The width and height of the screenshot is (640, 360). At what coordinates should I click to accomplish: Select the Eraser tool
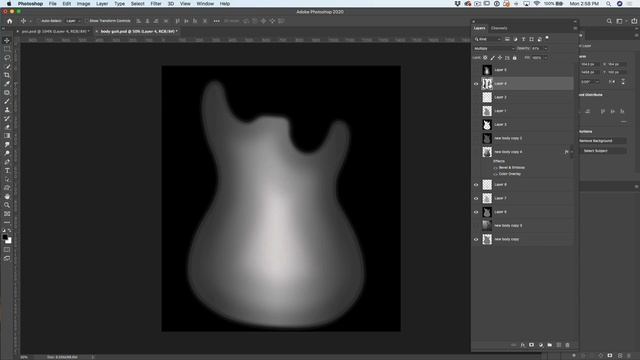coord(7,127)
